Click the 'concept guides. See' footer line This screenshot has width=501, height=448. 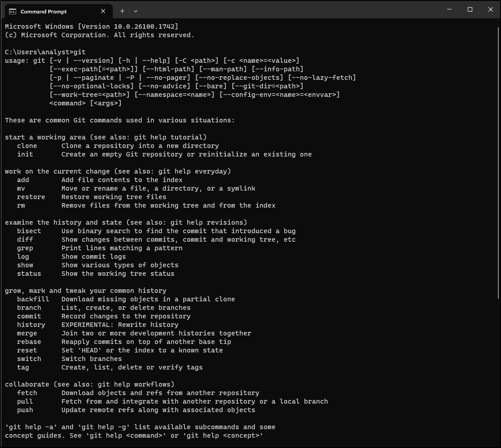click(x=134, y=436)
